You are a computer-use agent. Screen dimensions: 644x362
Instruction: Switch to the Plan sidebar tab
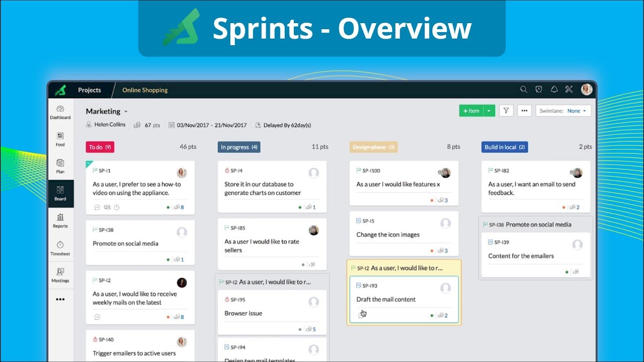click(60, 166)
